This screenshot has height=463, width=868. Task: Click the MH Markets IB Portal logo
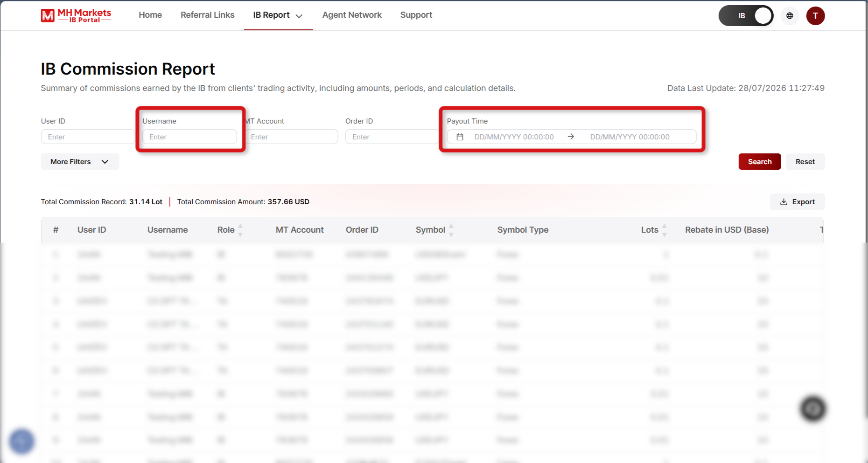[76, 15]
